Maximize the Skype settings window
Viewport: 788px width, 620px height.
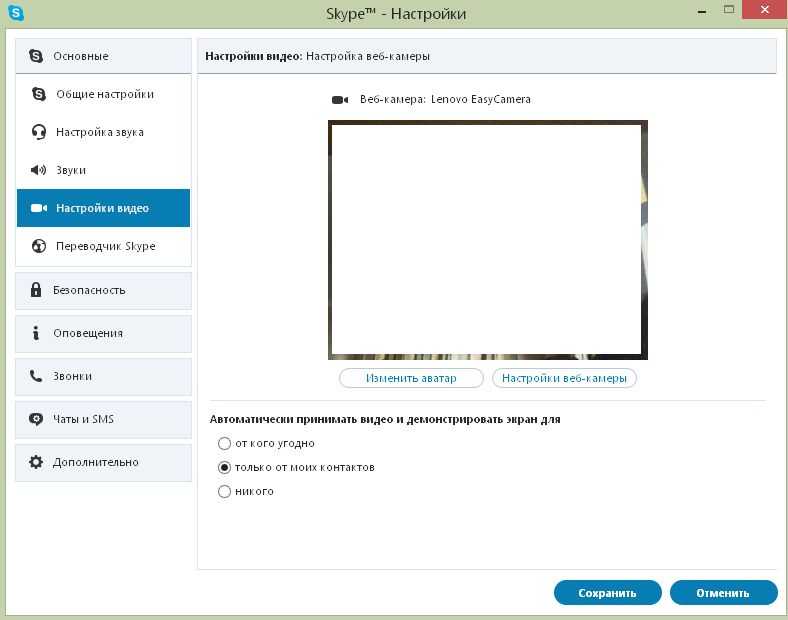[x=729, y=10]
